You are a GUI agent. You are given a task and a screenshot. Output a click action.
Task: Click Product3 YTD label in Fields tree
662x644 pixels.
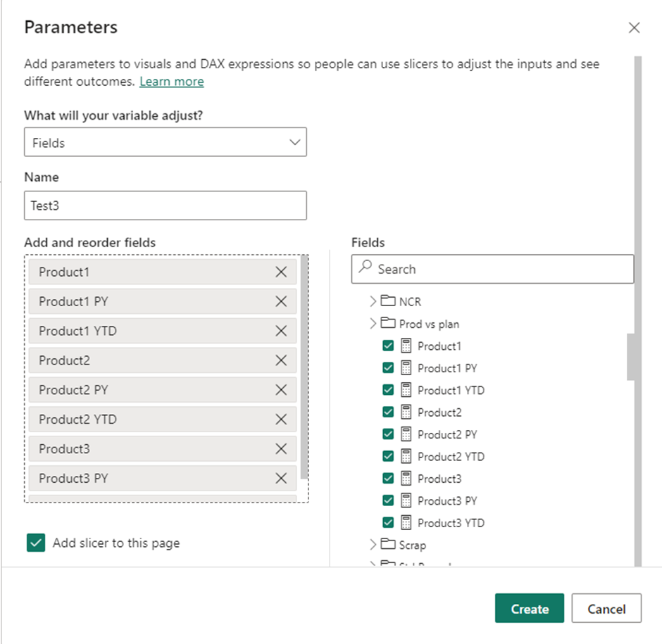(451, 523)
